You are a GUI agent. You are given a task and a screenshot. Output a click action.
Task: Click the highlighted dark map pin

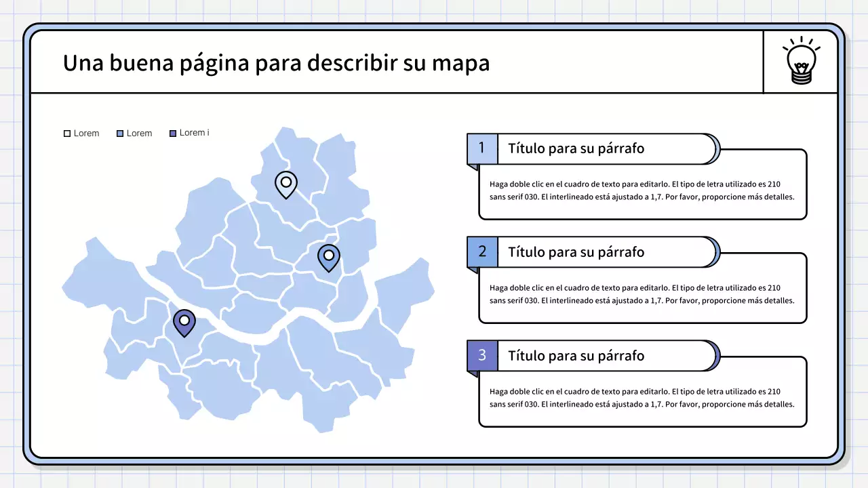click(x=184, y=322)
